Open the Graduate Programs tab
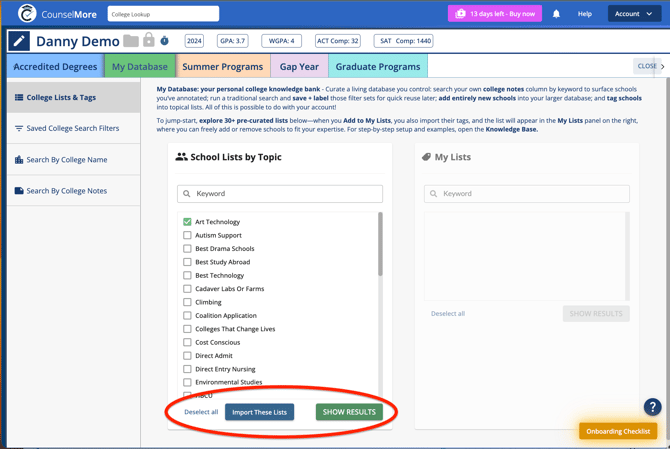 [378, 67]
